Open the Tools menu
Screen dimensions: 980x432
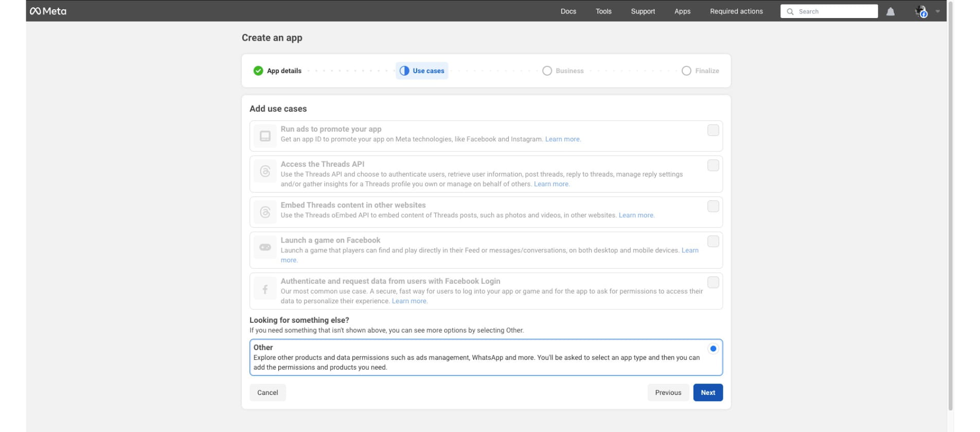tap(603, 11)
